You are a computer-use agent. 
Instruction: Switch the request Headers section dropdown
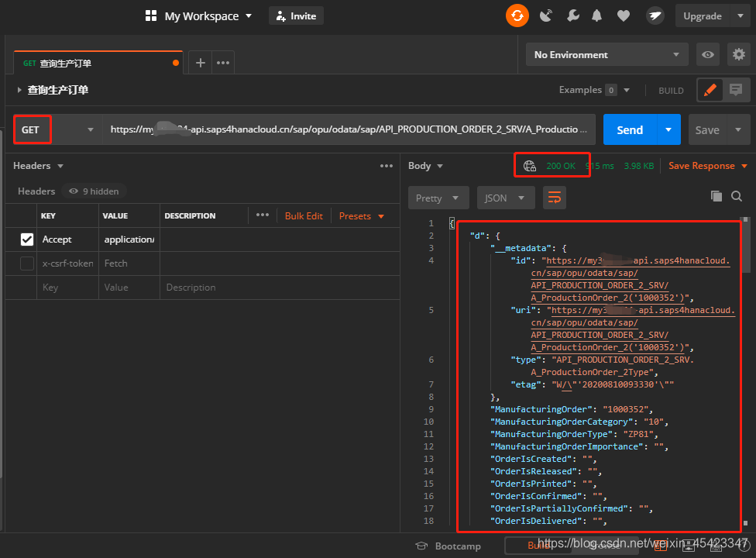point(38,166)
